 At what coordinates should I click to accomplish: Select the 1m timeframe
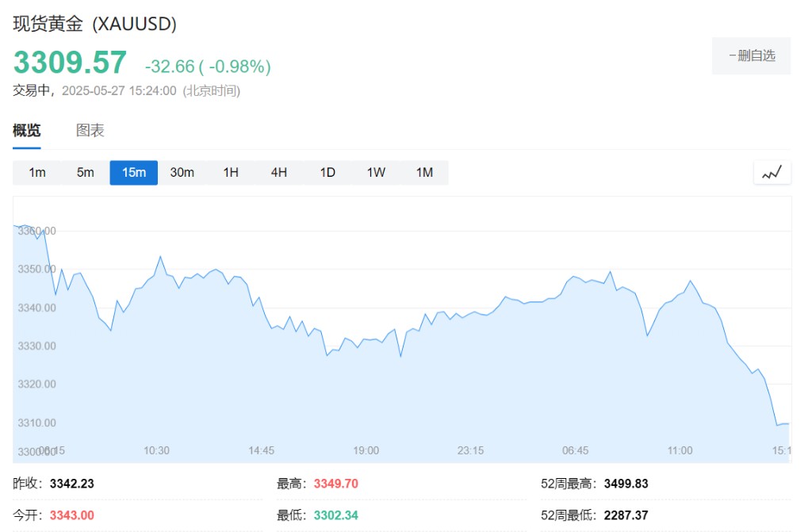pos(37,173)
